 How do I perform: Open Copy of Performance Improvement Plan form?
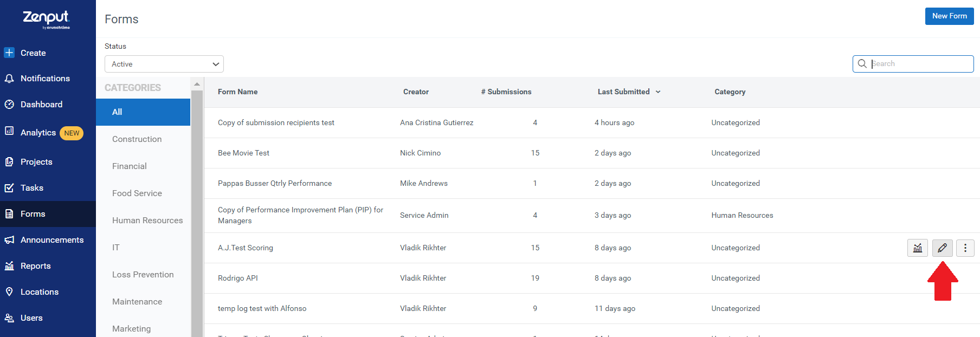tap(300, 216)
